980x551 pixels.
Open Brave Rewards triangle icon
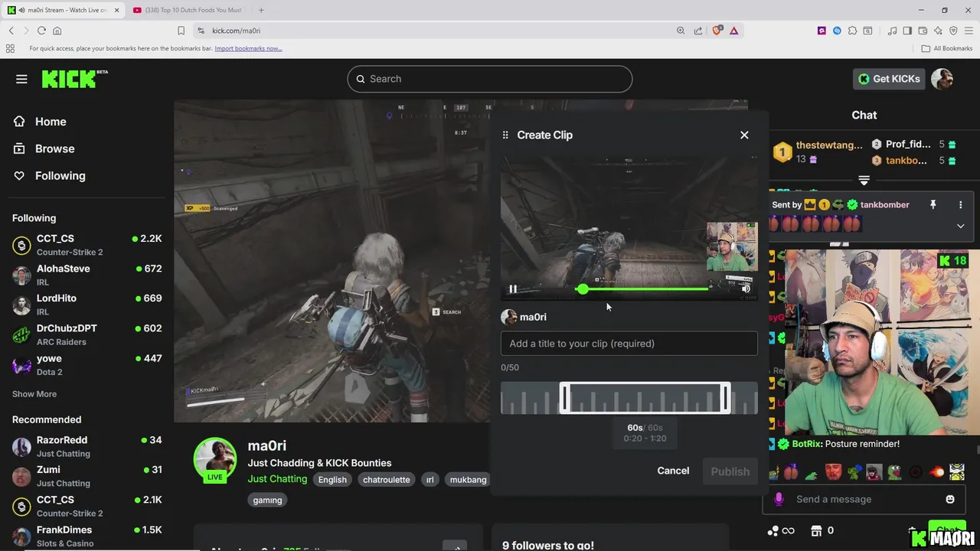[733, 31]
